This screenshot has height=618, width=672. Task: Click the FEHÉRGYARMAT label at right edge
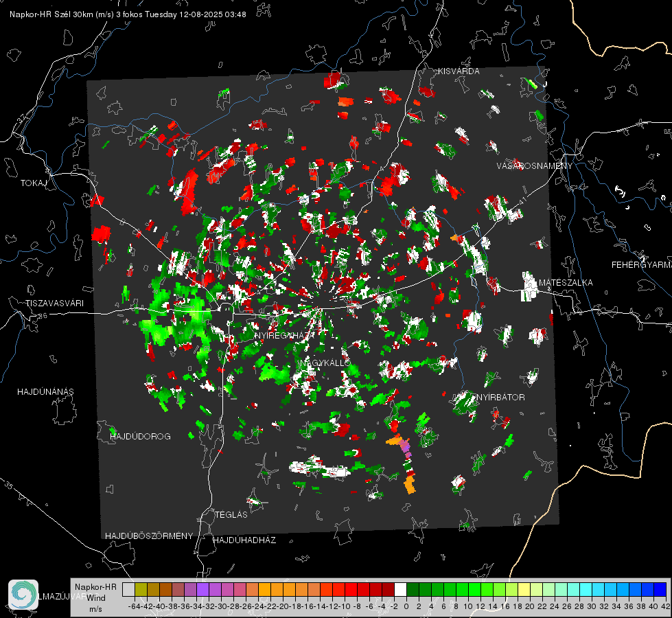[x=642, y=265]
